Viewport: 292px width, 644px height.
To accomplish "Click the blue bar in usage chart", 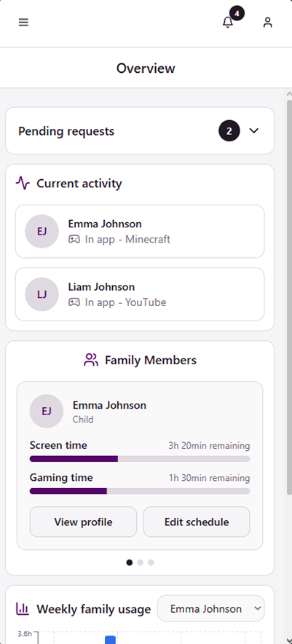I will pos(110,640).
